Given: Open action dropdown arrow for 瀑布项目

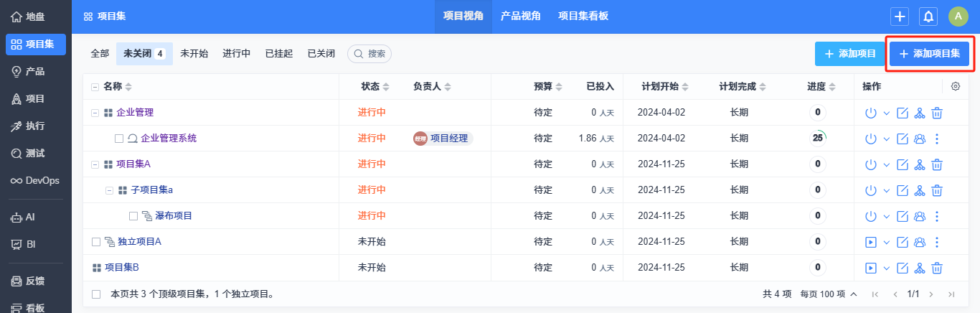Looking at the screenshot, I should coord(887,216).
